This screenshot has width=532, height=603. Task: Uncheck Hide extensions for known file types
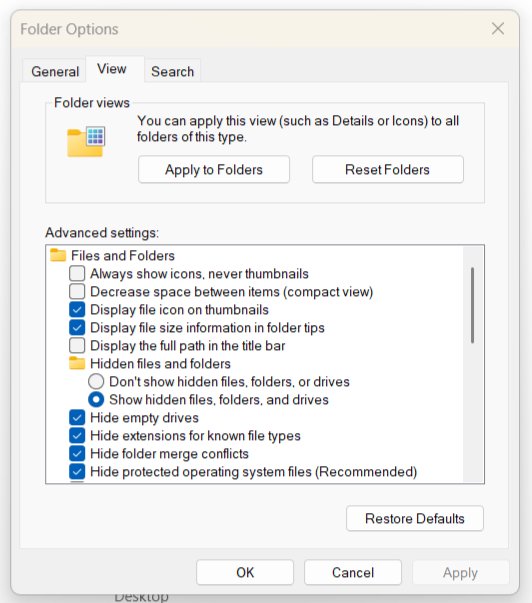click(x=77, y=436)
